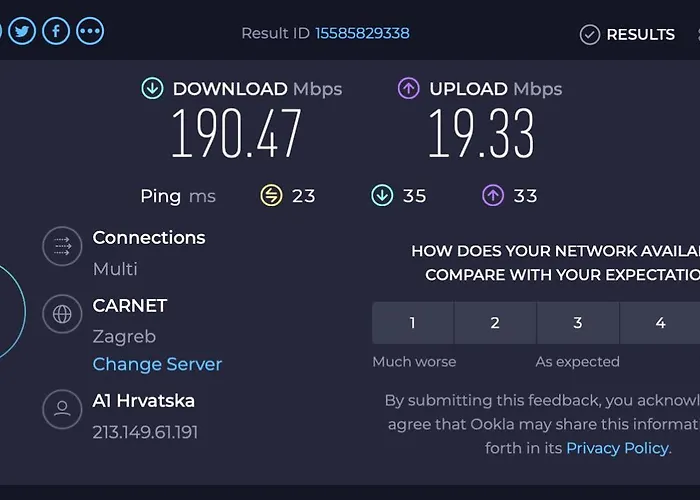Click the download arrow icon beside DOWNLOAD
The height and width of the screenshot is (500, 700).
[152, 88]
